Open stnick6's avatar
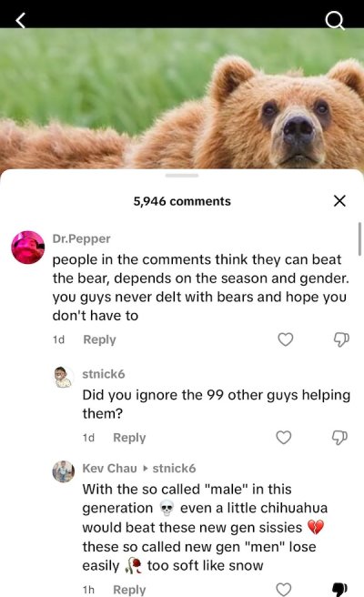The height and width of the screenshot is (597, 364). (63, 377)
